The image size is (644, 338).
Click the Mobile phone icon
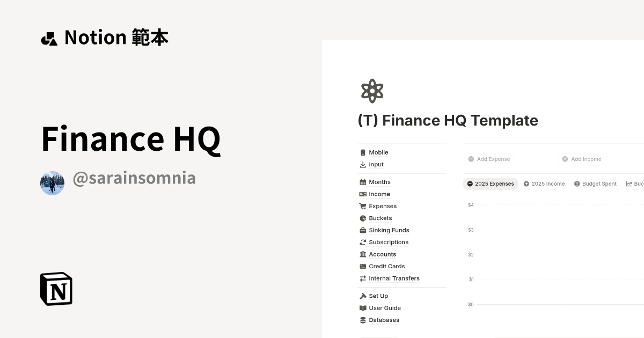pos(363,152)
